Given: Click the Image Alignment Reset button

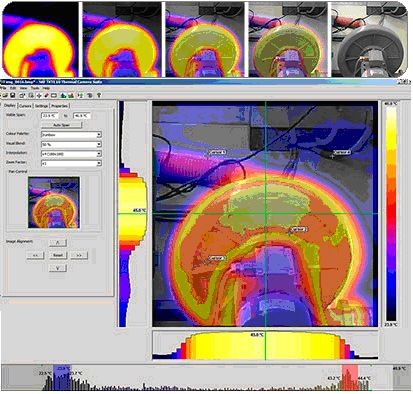Looking at the screenshot, I should coord(58,255).
